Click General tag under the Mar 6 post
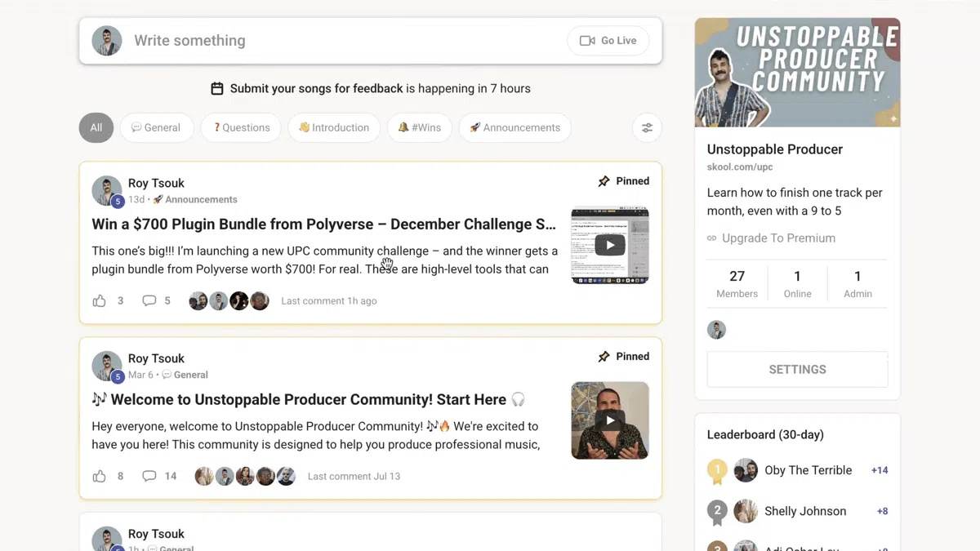 tap(185, 375)
